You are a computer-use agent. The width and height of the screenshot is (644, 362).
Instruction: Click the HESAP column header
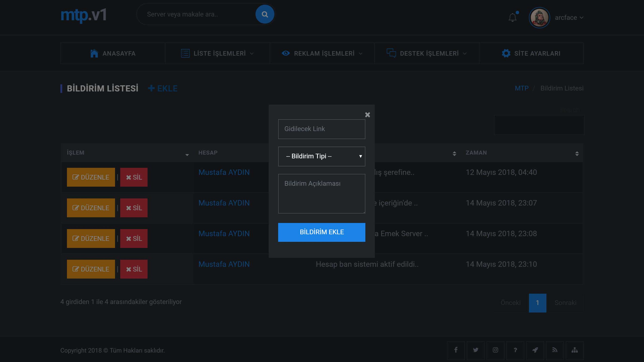click(x=208, y=153)
